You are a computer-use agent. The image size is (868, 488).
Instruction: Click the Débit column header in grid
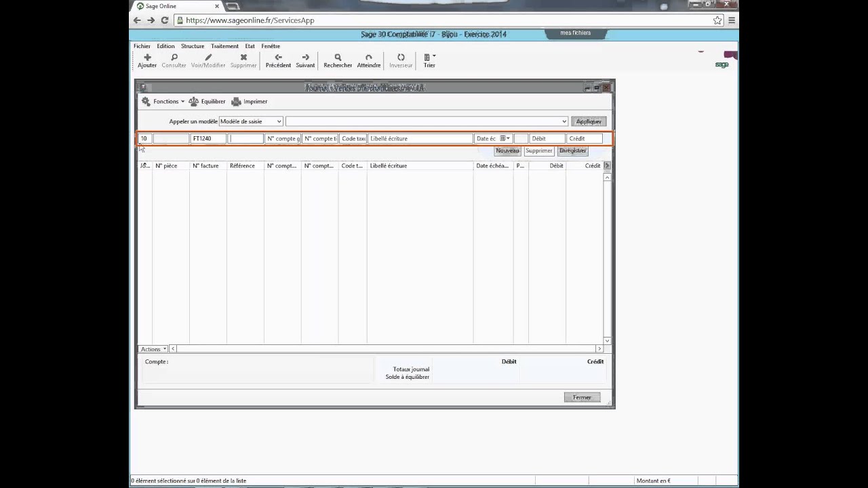[547, 165]
